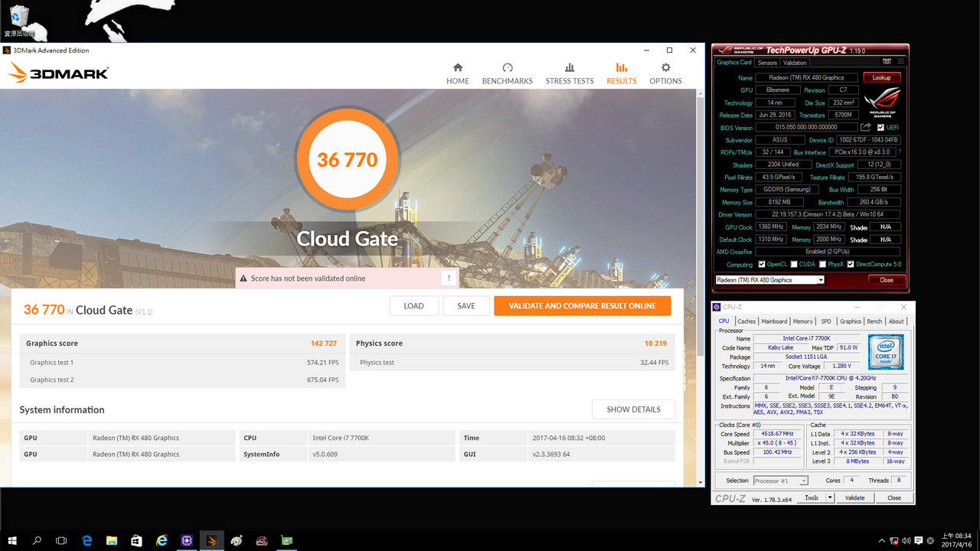The height and width of the screenshot is (551, 980).
Task: Open the GPU selection dropdown in GPU-Z
Action: (770, 280)
